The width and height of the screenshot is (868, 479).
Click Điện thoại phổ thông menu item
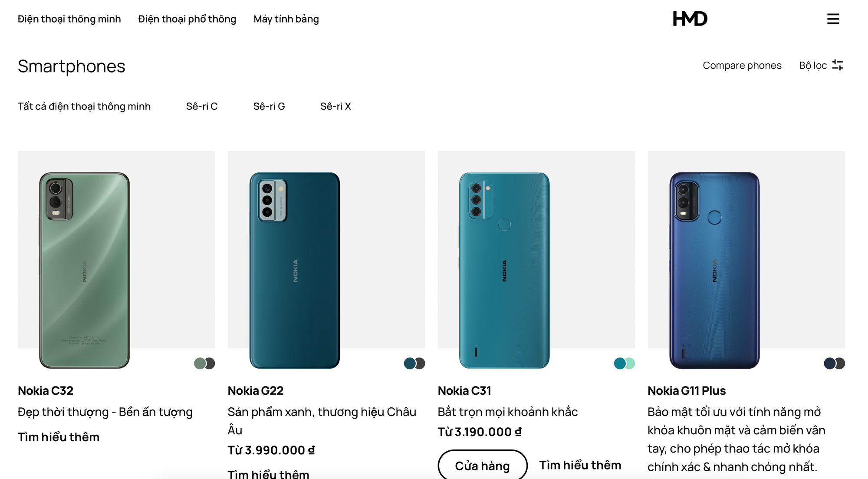tap(187, 19)
